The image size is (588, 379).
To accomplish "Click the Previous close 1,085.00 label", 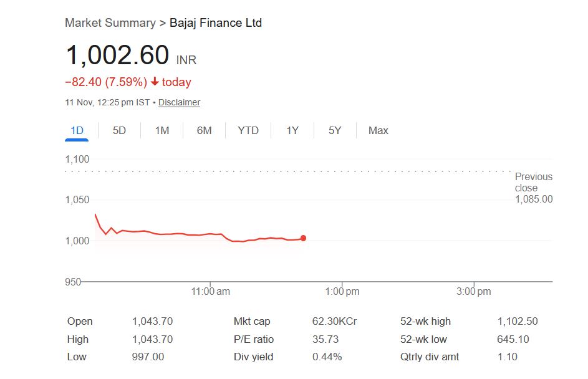I will click(534, 188).
